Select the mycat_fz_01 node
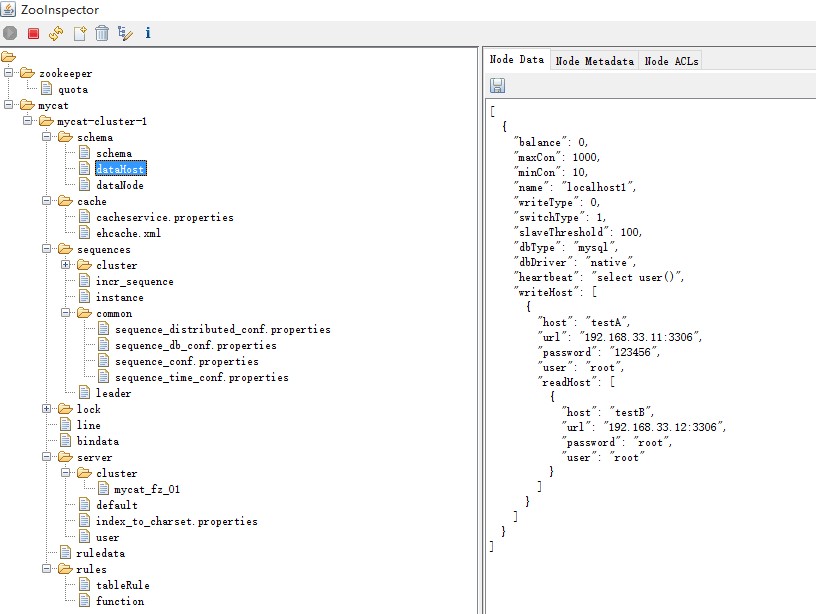Image resolution: width=816 pixels, height=614 pixels. tap(146, 489)
